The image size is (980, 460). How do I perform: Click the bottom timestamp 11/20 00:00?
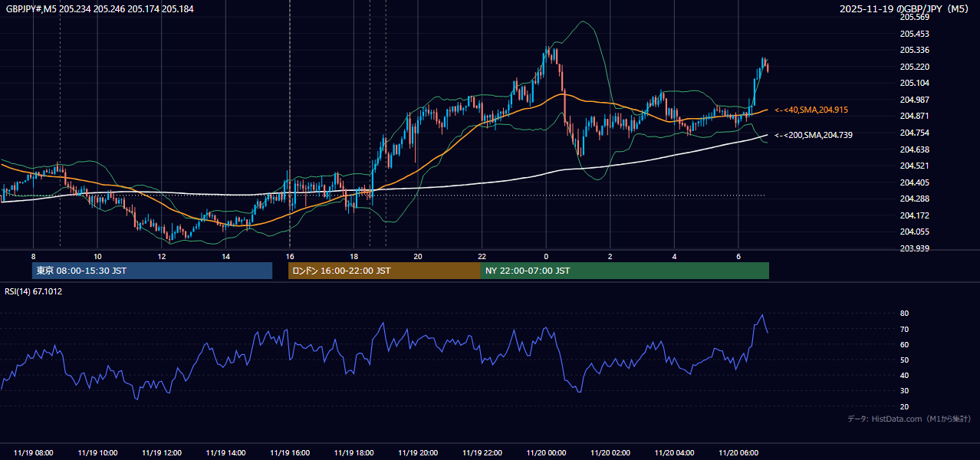pyautogui.click(x=546, y=453)
